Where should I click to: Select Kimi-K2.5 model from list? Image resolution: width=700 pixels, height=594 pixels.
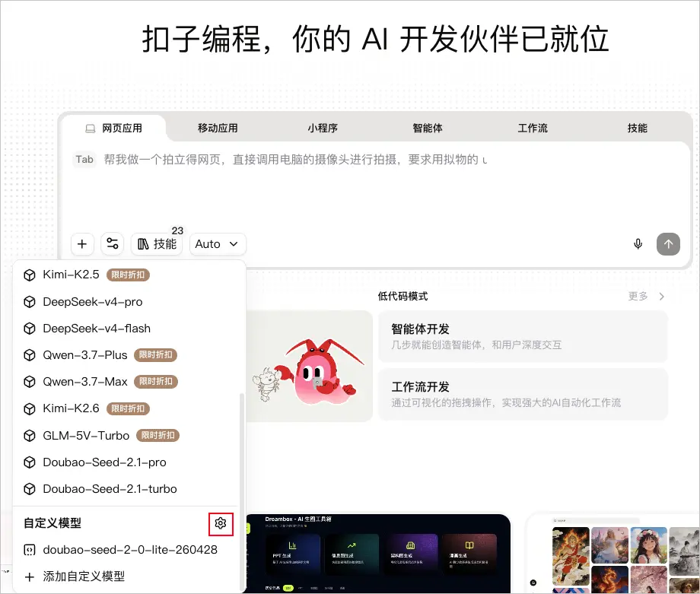pos(127,275)
